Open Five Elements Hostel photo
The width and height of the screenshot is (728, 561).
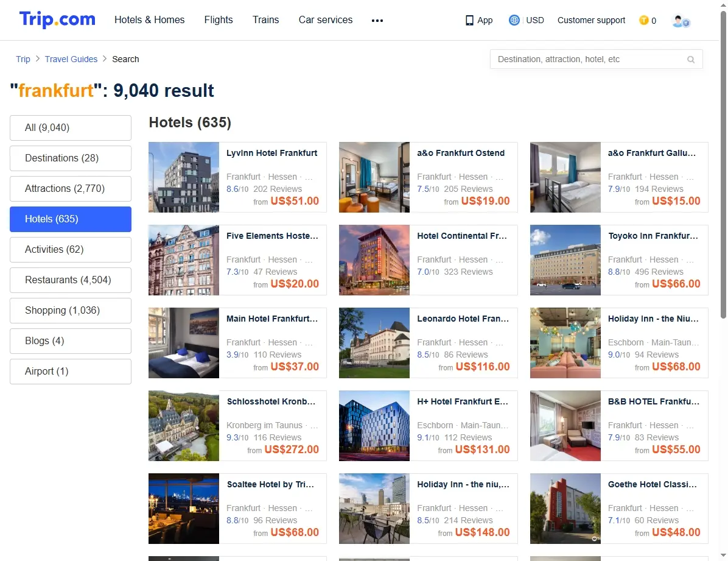tap(184, 260)
